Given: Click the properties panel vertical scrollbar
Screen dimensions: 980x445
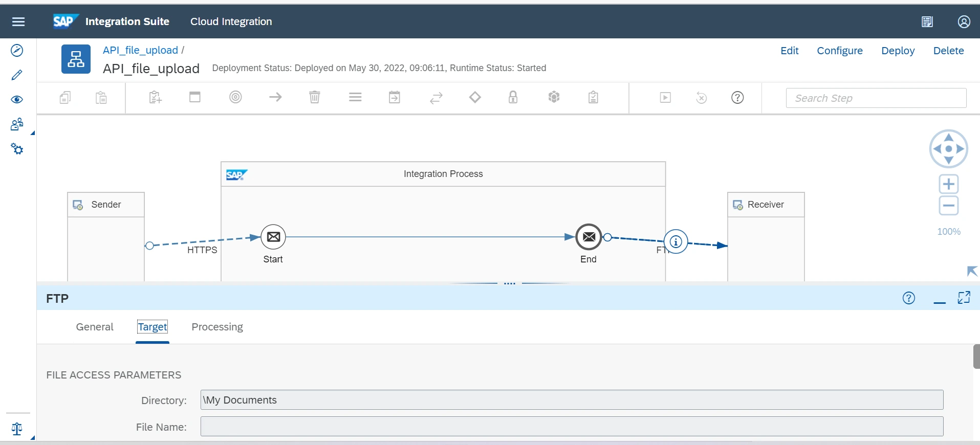Looking at the screenshot, I should click(x=976, y=357).
